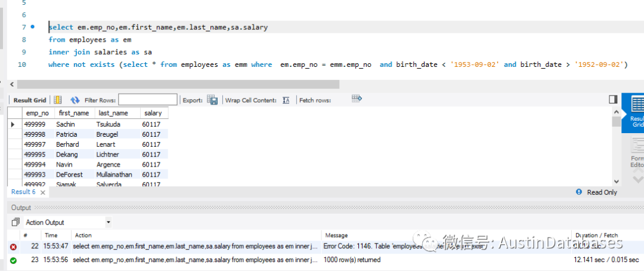Toggle statement marker on line 7

[32, 27]
